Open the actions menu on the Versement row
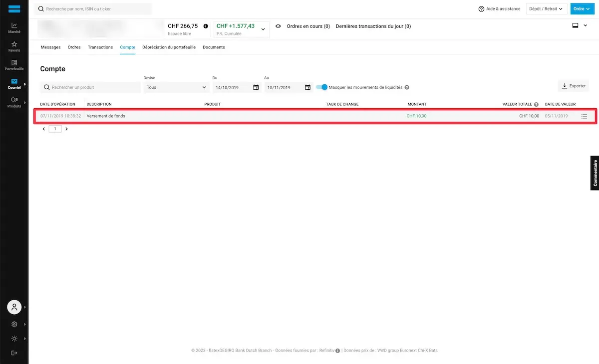Screen dimensions: 599x364 (x=584, y=116)
